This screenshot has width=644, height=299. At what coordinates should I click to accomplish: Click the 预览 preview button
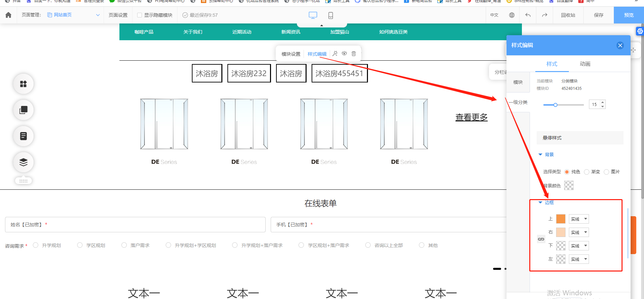pyautogui.click(x=629, y=15)
